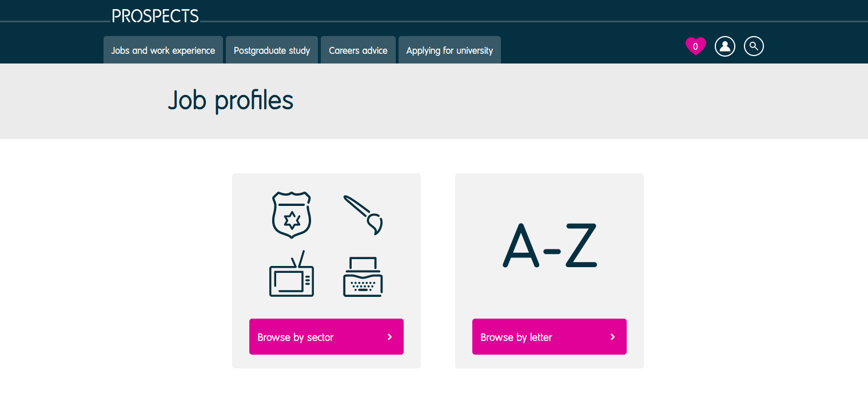
Task: Click the Prospects logo
Action: [x=156, y=16]
